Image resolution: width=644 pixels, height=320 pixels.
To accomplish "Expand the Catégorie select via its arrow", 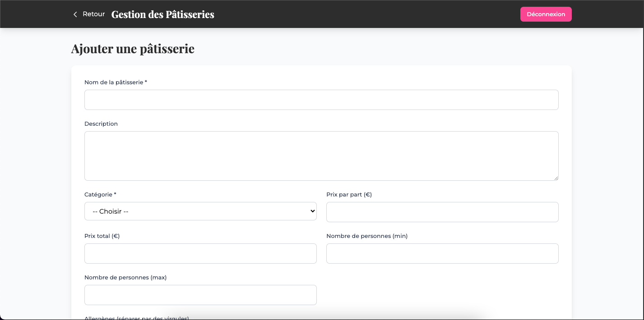I will pyautogui.click(x=312, y=211).
